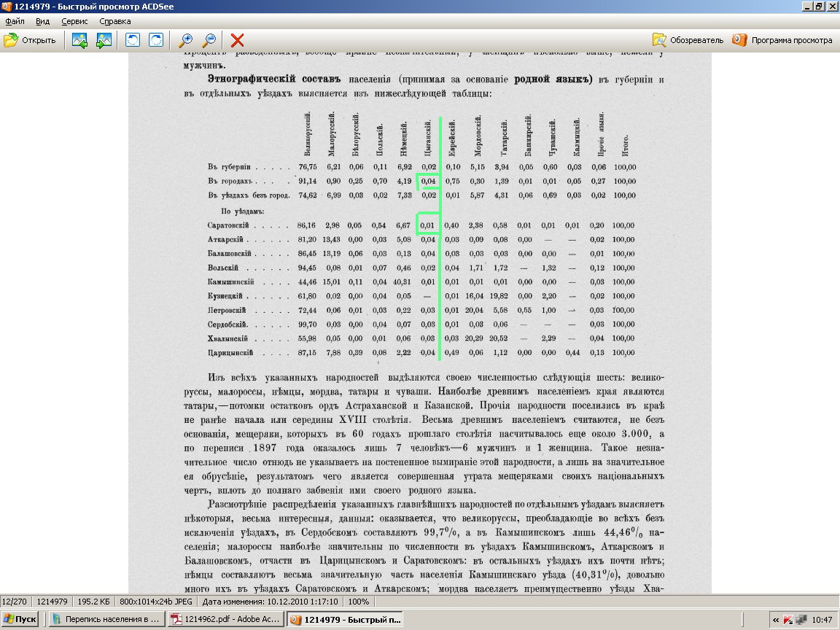Click the Великорусскій column header

pyautogui.click(x=308, y=134)
